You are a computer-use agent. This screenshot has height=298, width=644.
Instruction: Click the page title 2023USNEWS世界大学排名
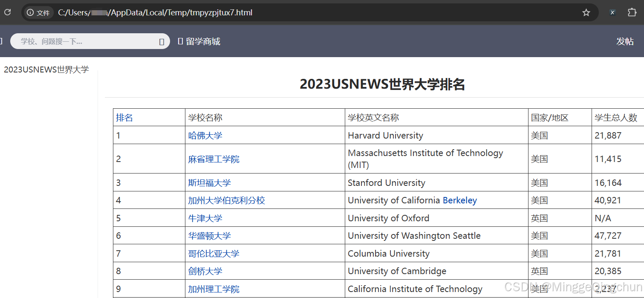pos(382,84)
